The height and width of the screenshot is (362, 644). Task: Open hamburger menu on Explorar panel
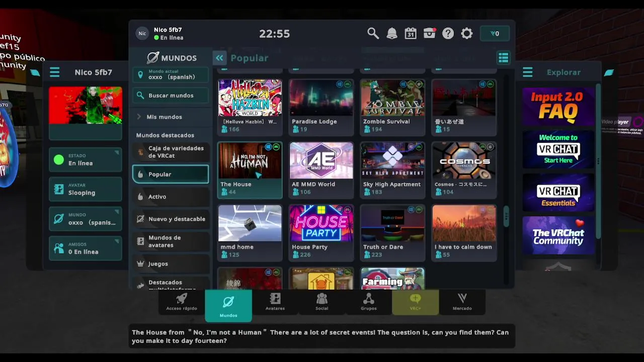click(527, 72)
